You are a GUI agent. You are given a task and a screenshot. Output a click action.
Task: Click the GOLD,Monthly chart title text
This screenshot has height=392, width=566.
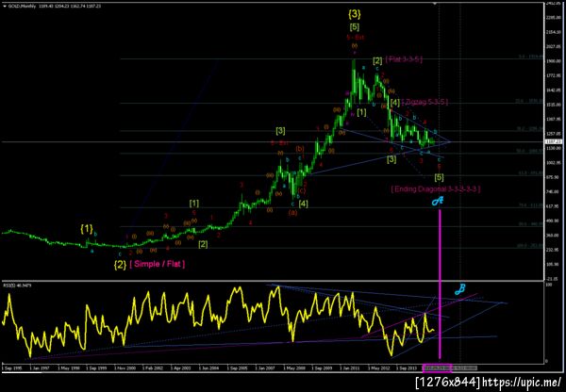tap(22, 7)
